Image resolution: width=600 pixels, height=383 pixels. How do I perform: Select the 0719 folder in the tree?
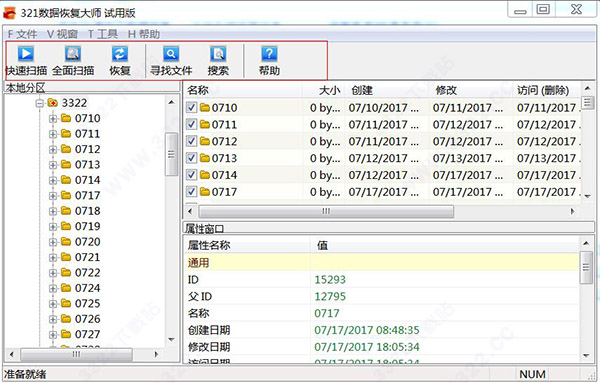(x=81, y=227)
